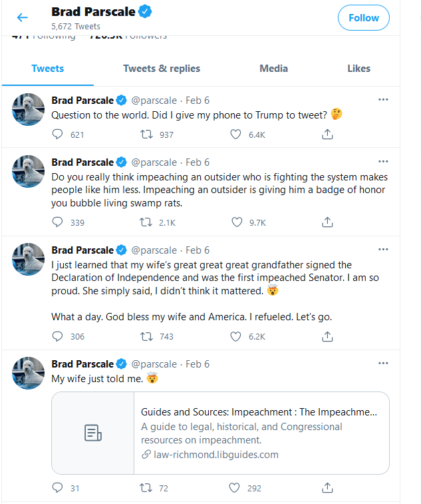Open the Guides and Sources Impeachment link card
This screenshot has height=504, width=421.
click(220, 433)
